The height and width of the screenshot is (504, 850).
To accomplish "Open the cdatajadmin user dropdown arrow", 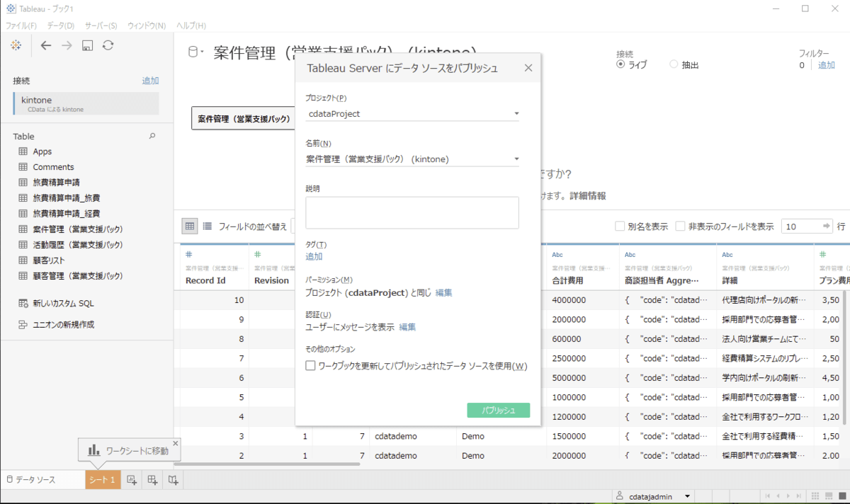I will tap(687, 496).
